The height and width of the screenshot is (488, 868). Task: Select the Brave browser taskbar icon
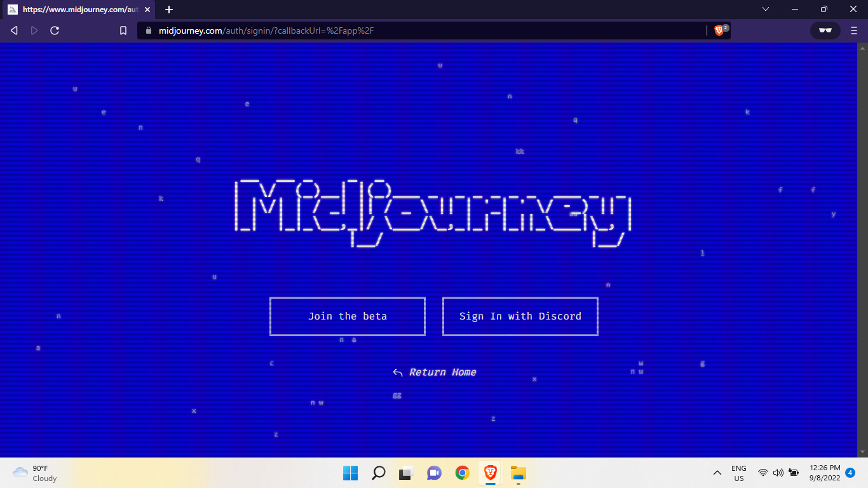pyautogui.click(x=491, y=473)
